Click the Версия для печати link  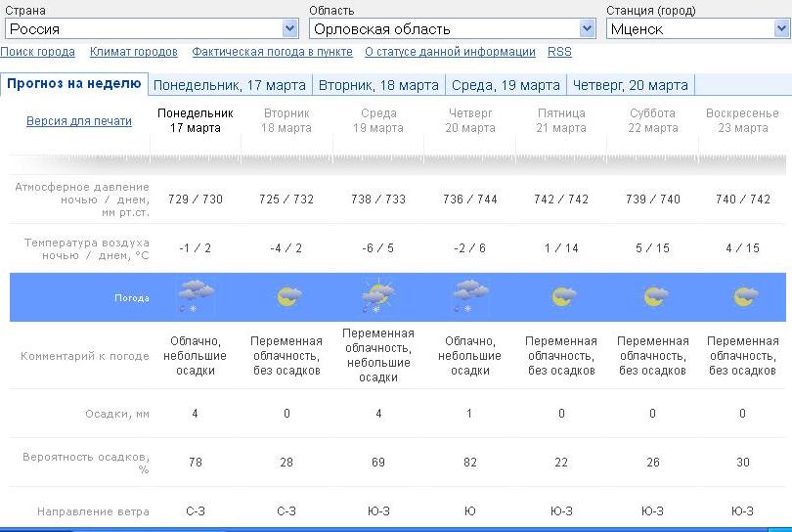coord(79,121)
